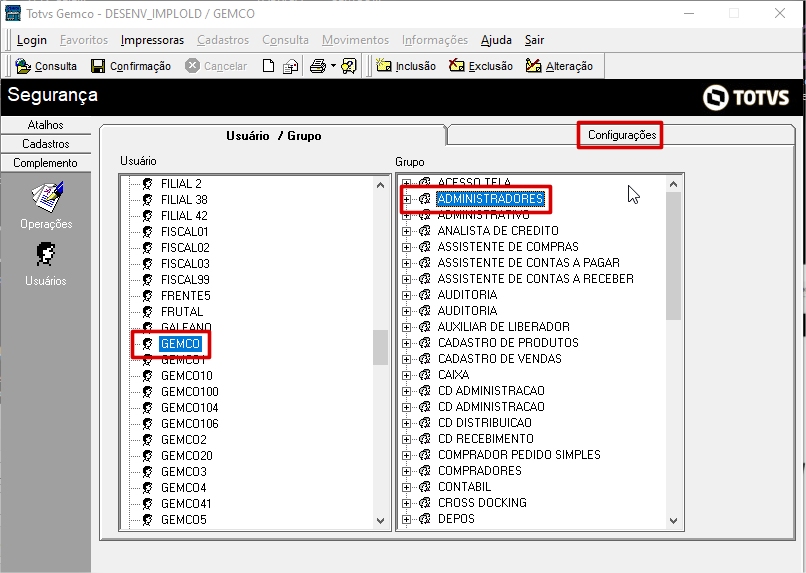Click the Alteração toolbar icon

pos(534,65)
